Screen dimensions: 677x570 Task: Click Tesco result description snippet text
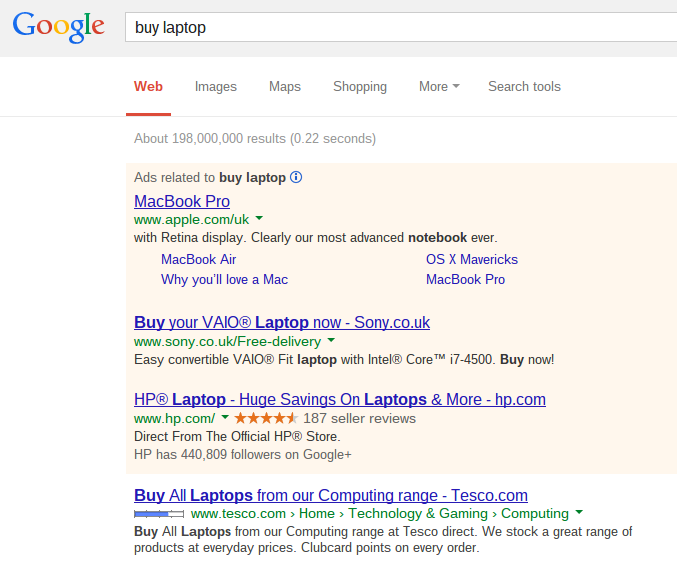pyautogui.click(x=383, y=539)
